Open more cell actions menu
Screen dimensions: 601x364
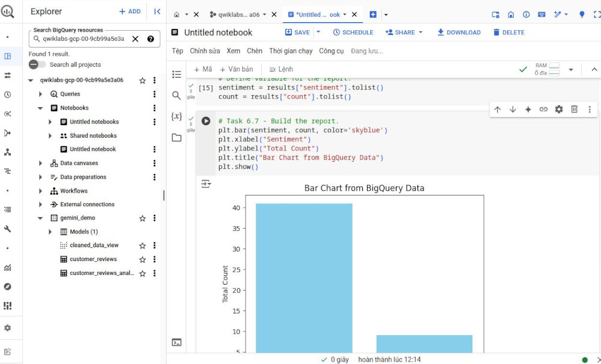590,110
